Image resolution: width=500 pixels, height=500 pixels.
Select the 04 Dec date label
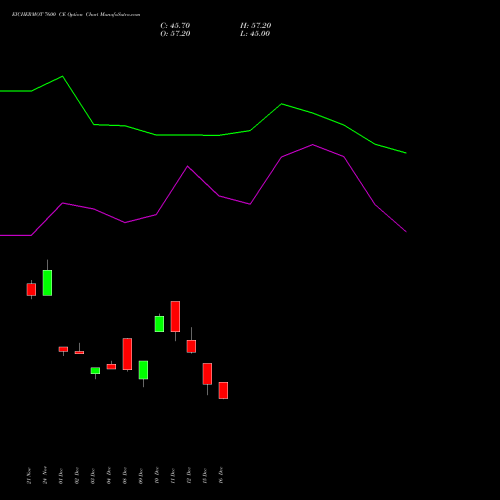pyautogui.click(x=109, y=476)
